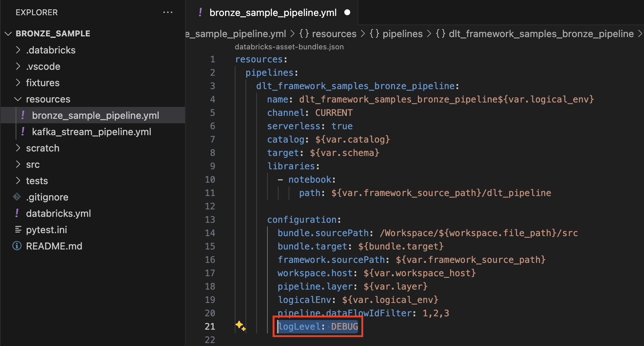This screenshot has height=346, width=644.
Task: Open the pipelines breadcrumb menu
Action: point(402,33)
